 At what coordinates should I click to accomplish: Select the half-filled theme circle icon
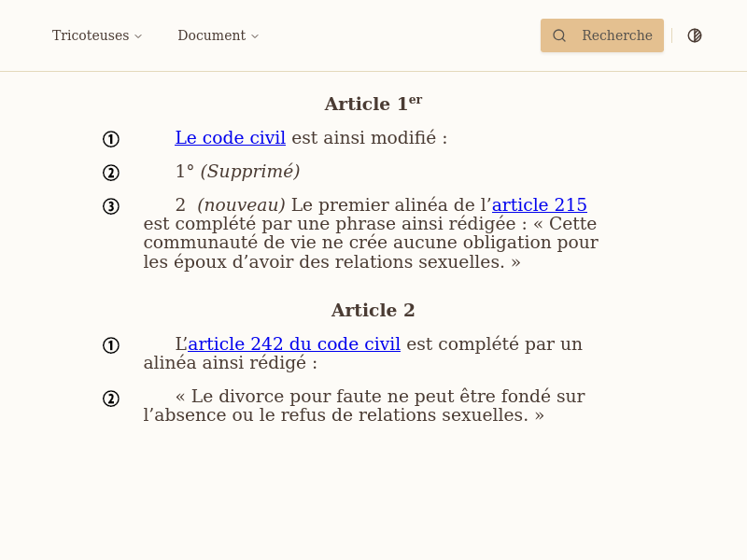click(694, 35)
